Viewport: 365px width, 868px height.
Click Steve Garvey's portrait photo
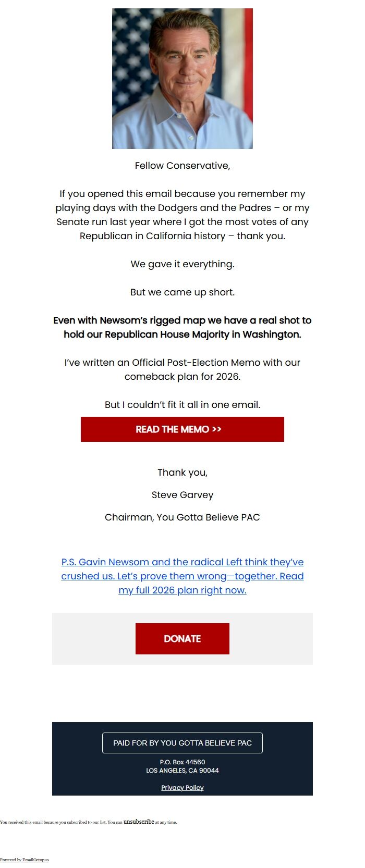182,78
